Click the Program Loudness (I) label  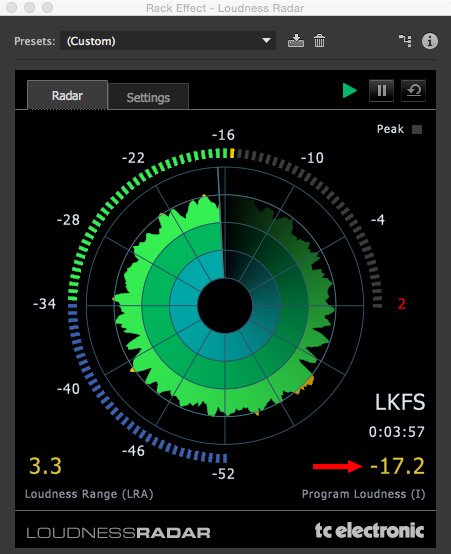pyautogui.click(x=363, y=494)
